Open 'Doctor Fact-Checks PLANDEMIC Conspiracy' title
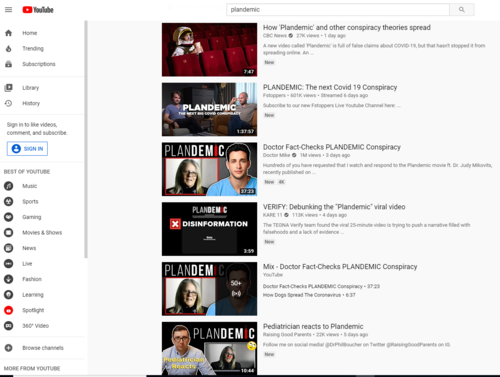500x377 pixels. tap(332, 147)
